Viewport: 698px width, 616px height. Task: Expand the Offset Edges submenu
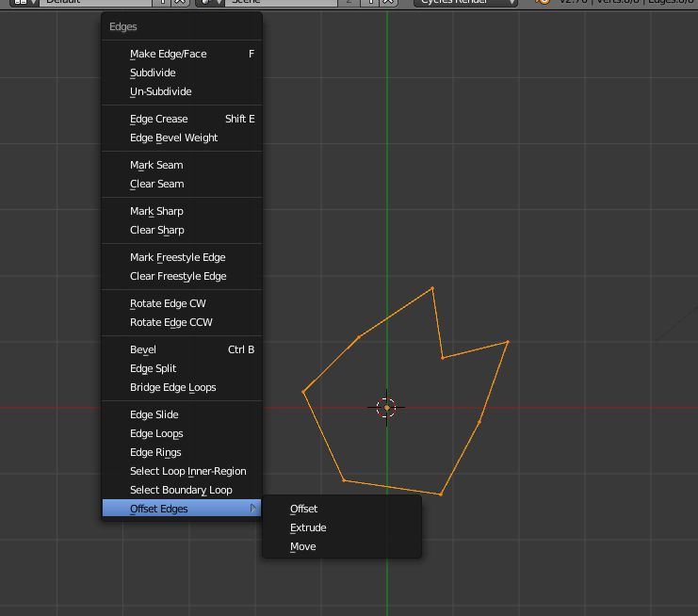point(182,509)
